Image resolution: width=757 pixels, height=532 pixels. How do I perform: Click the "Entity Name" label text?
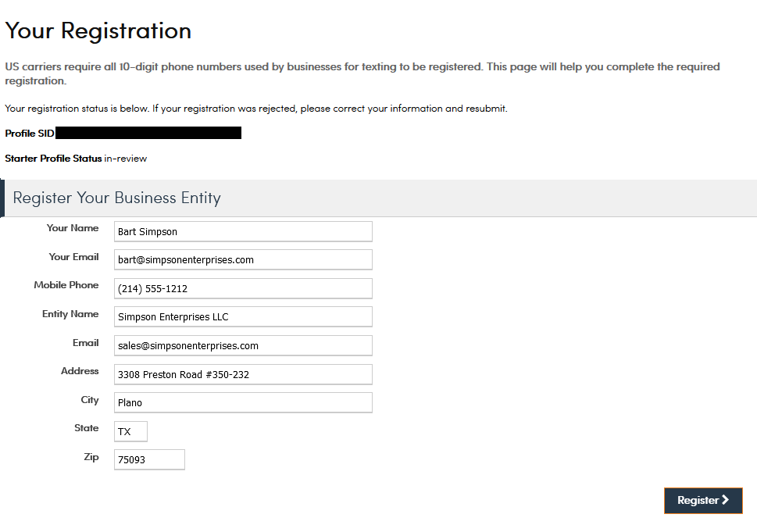[x=70, y=314]
